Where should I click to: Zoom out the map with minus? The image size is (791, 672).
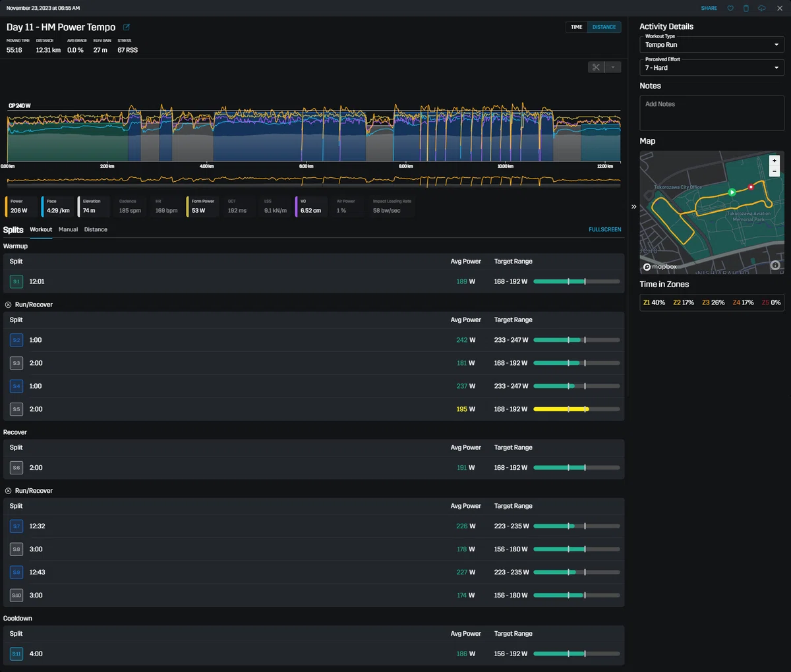point(775,171)
